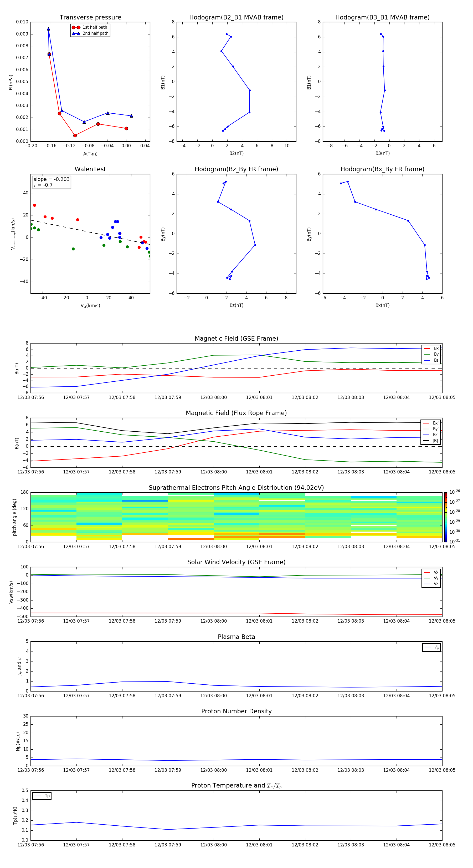
Task: Click the 'WalenTest' plot title
Action: pos(90,169)
